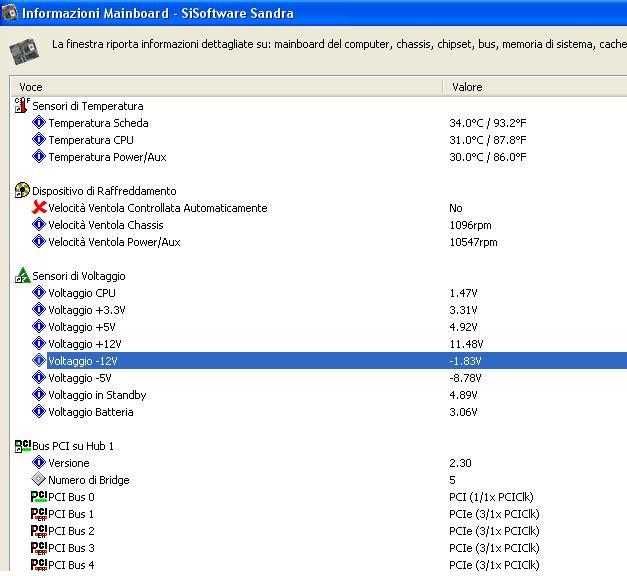Click the 3.06V battery voltage value
Screen dimensions: 627x576
tap(463, 412)
